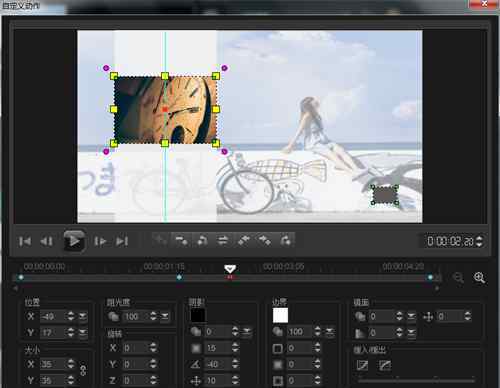Open the black shadow color swatch
This screenshot has width=500, height=388.
coord(198,315)
